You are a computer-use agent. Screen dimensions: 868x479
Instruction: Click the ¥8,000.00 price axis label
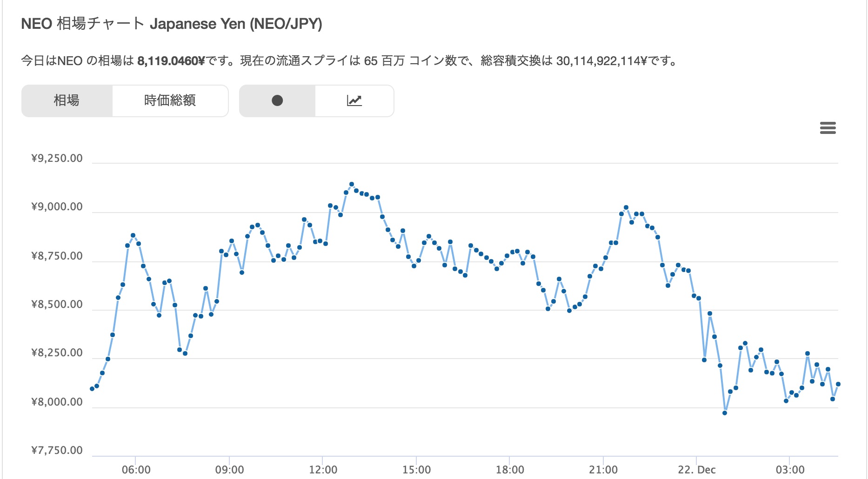click(x=57, y=402)
